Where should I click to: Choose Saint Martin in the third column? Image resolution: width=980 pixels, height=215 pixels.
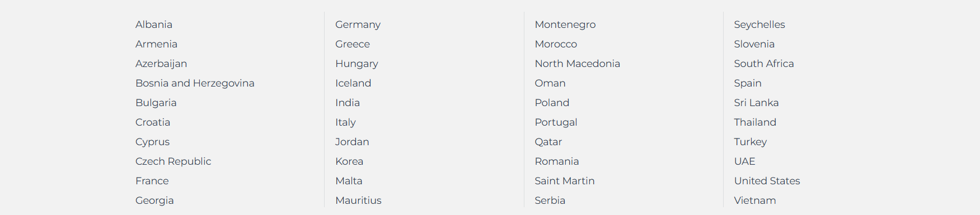[565, 181]
